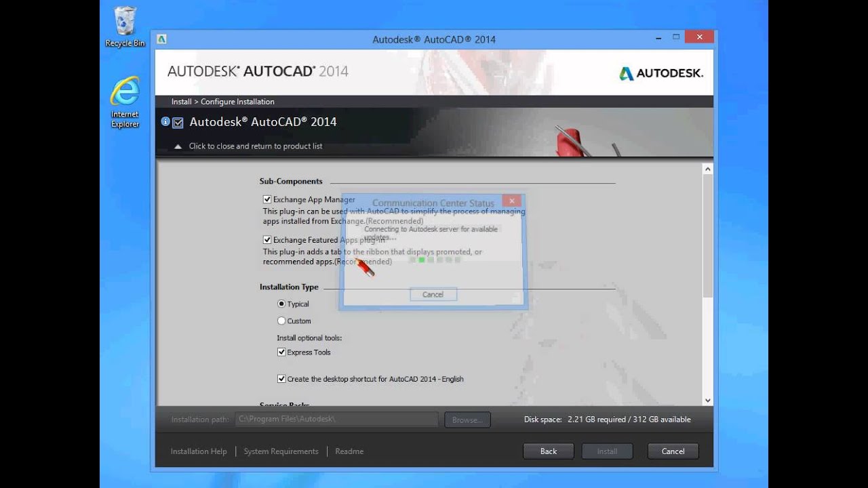Screen dimensions: 868x488
Task: Click the Back button
Action: pos(549,451)
